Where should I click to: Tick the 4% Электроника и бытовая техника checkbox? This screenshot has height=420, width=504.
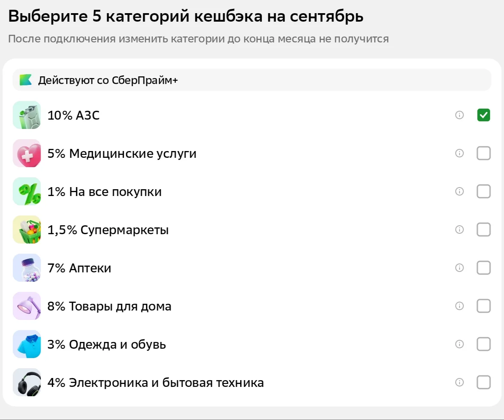pyautogui.click(x=484, y=382)
